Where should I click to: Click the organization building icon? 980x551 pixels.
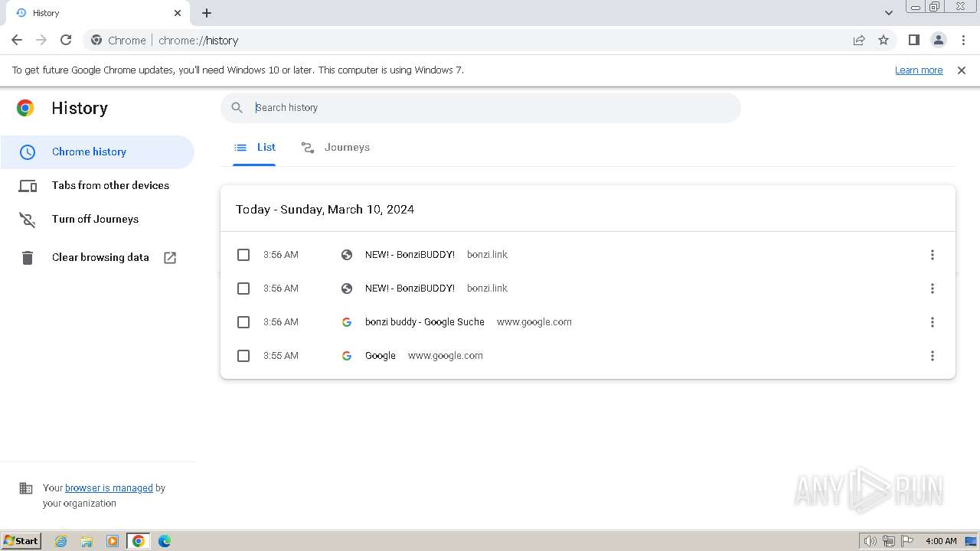tap(26, 488)
